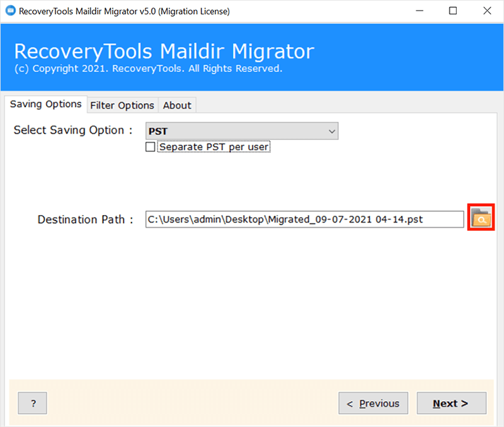The image size is (504, 427).
Task: Click the 'Separate PST per user' label text
Action: click(x=214, y=147)
